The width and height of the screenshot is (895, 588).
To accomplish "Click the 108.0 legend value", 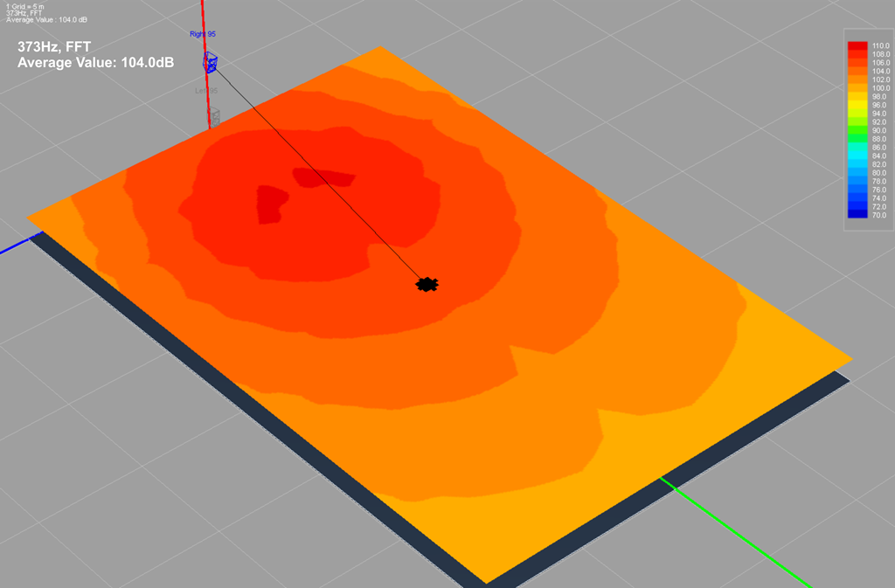I will [880, 54].
